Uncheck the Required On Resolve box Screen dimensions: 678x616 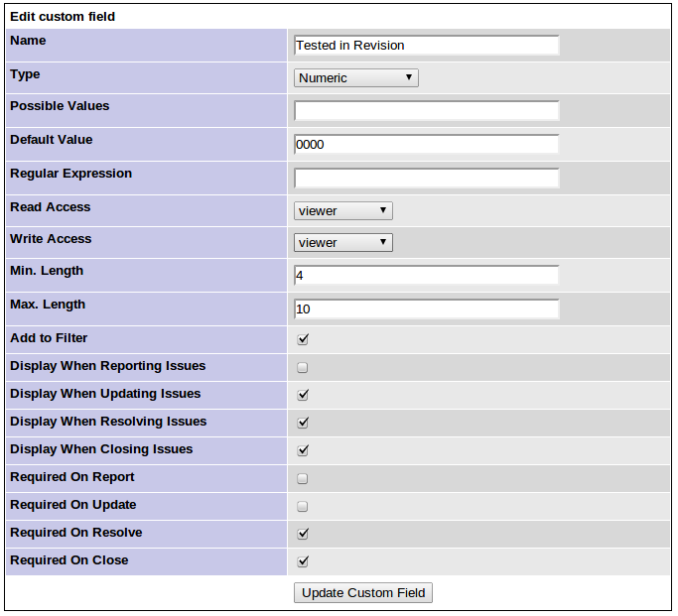pos(303,534)
